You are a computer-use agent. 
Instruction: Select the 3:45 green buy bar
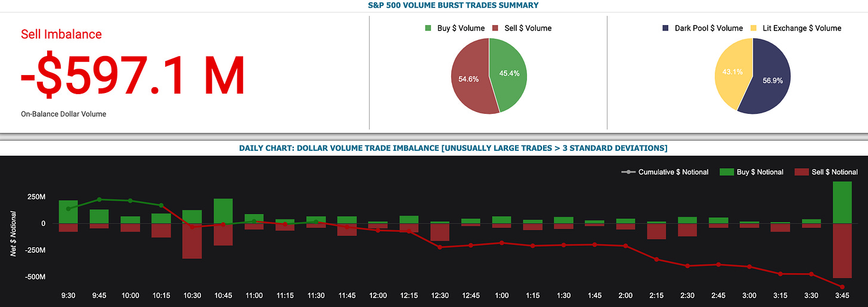[x=842, y=203]
